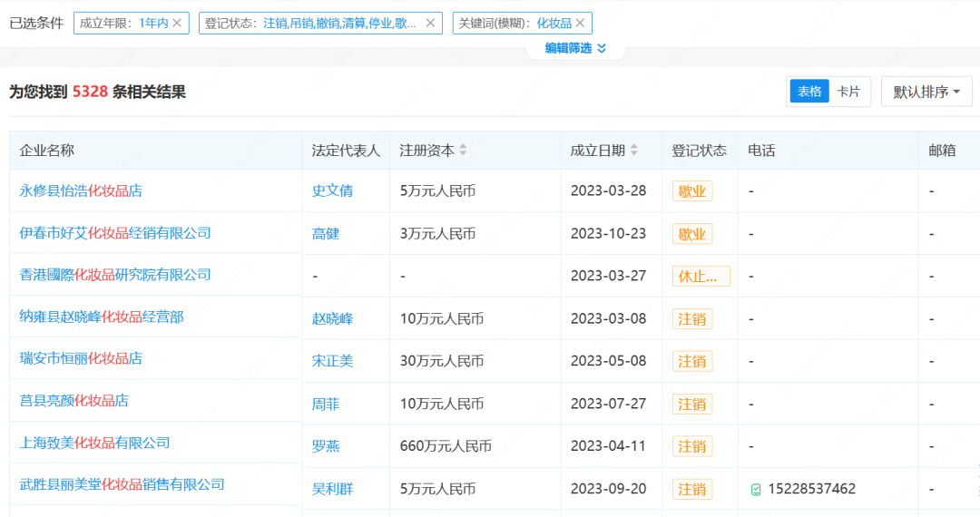
Task: Open the 默认排序 dropdown
Action: (x=926, y=92)
